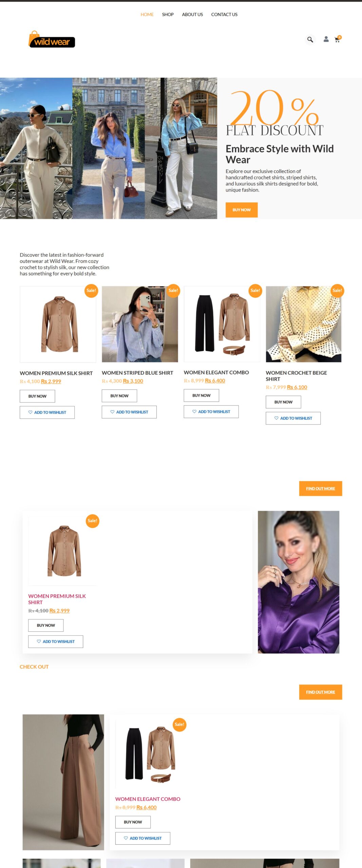This screenshot has height=868, width=362.
Task: Click the hero Buy Now button
Action: (x=242, y=210)
